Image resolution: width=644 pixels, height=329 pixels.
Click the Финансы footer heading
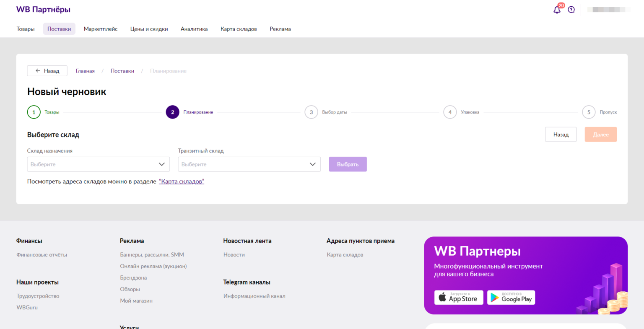tap(29, 241)
